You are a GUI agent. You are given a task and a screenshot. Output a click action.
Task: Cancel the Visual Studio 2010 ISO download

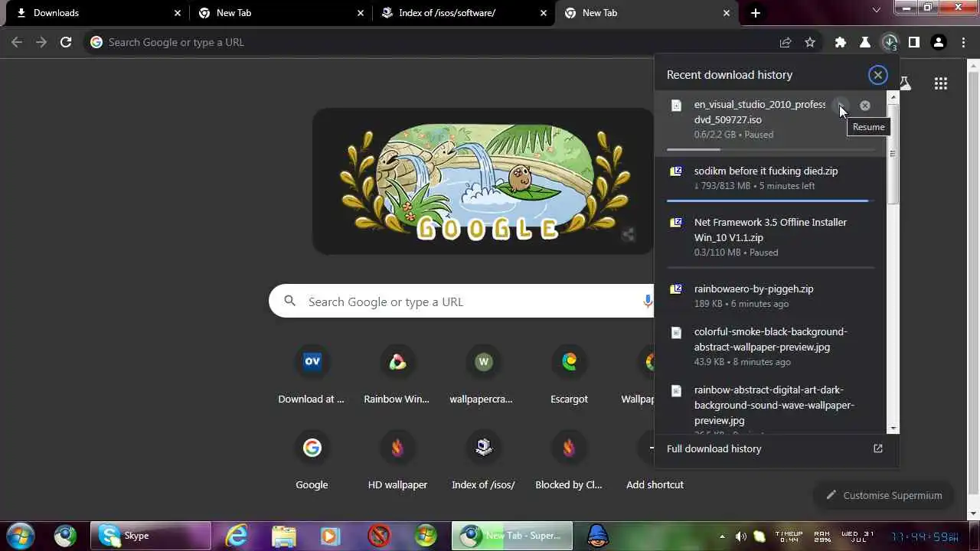click(865, 106)
